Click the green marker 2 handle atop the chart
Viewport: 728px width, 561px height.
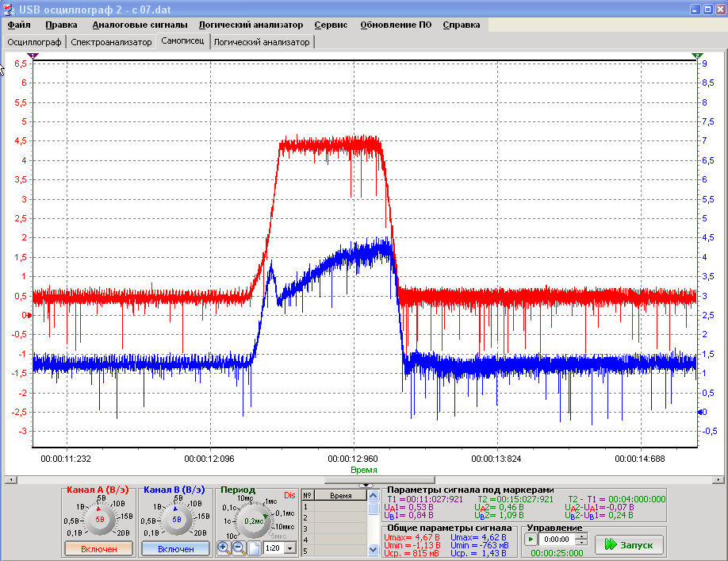click(697, 56)
